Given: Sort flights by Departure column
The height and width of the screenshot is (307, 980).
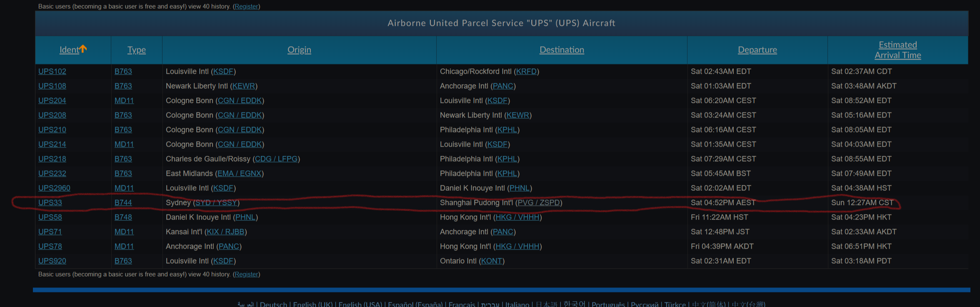Looking at the screenshot, I should click(x=757, y=50).
